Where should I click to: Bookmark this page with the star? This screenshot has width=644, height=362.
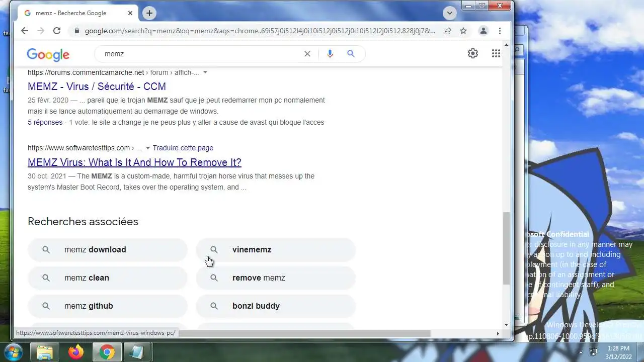[x=463, y=31]
